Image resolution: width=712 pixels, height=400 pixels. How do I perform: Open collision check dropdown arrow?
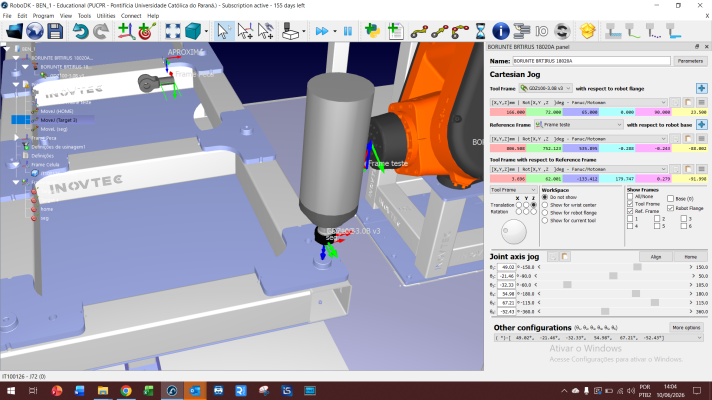(x=303, y=31)
